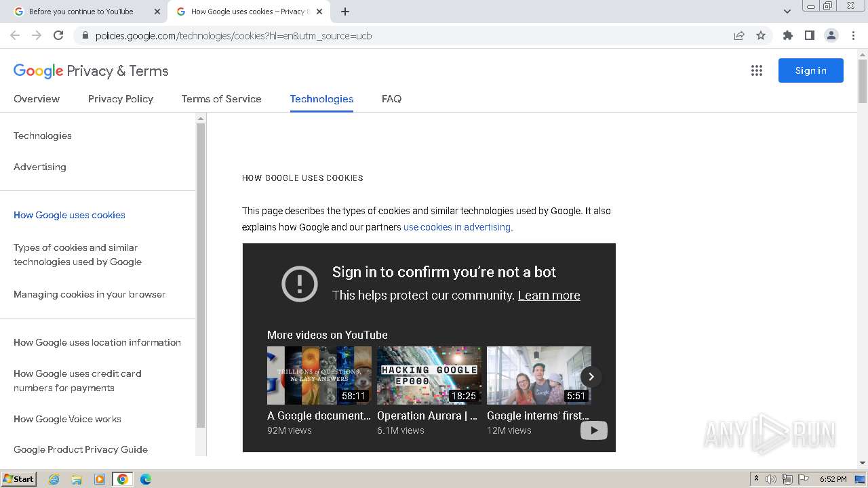Open 'Google Product Privacy Guide' link
Image resolution: width=868 pixels, height=488 pixels.
point(81,449)
